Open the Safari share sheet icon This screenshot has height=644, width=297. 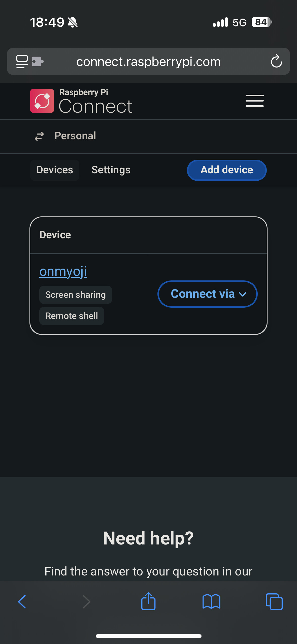[x=148, y=601]
